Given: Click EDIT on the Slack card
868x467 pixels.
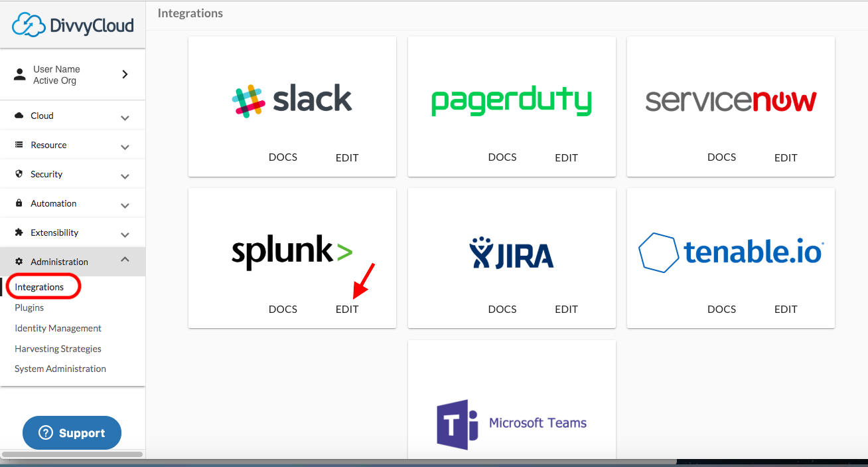Looking at the screenshot, I should click(x=347, y=158).
